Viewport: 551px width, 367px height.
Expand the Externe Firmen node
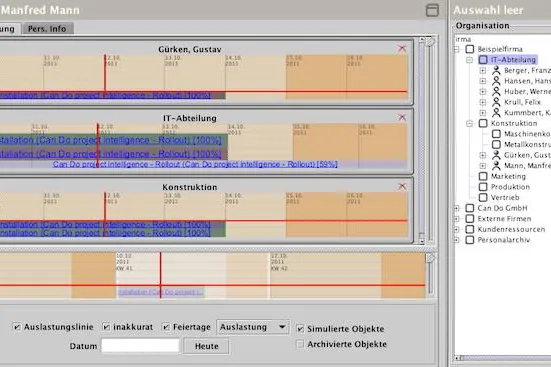[456, 219]
